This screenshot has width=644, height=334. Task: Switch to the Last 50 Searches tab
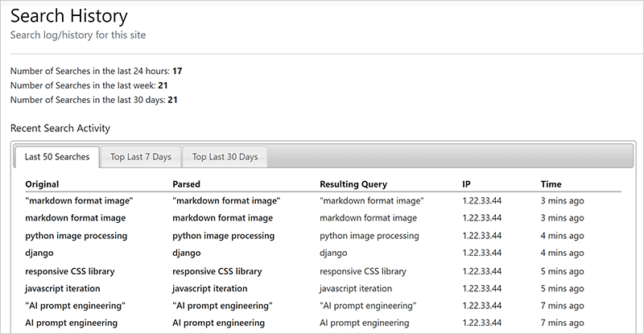tap(56, 157)
